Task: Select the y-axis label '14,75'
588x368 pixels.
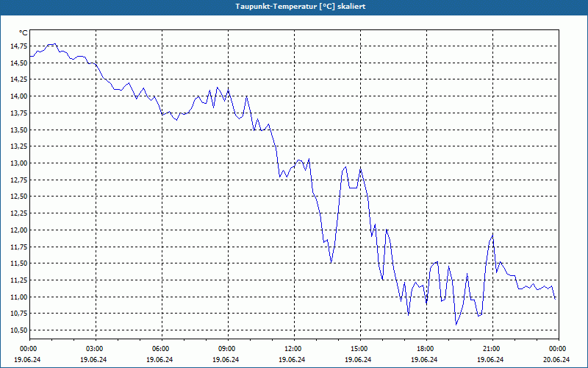Action: click(x=19, y=46)
